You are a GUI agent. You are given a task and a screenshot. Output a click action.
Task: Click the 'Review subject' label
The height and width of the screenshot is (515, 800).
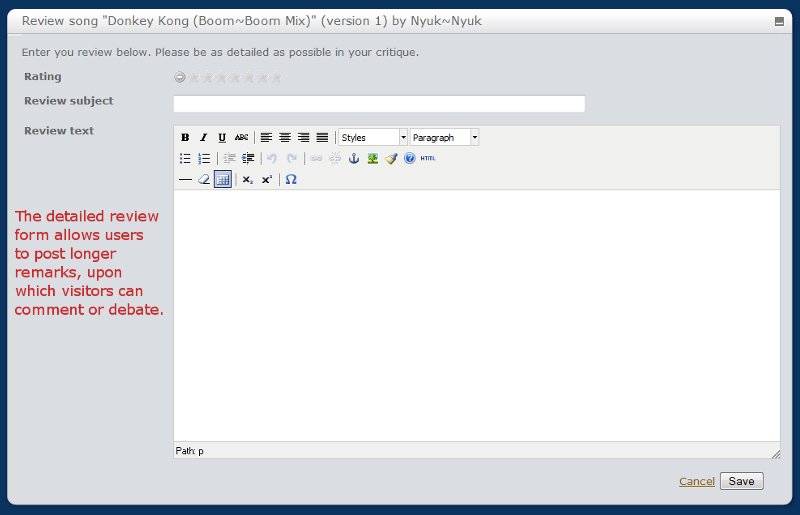click(x=69, y=101)
